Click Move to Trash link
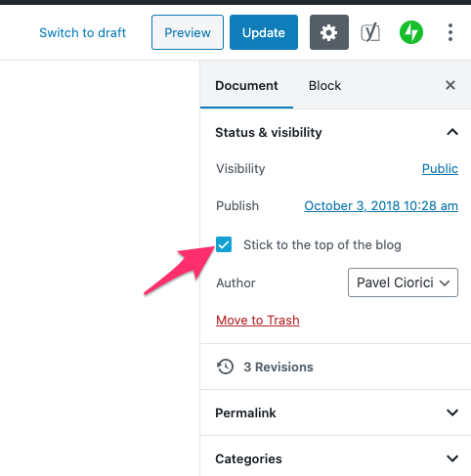Viewport: 471px width, 476px height. (x=258, y=320)
